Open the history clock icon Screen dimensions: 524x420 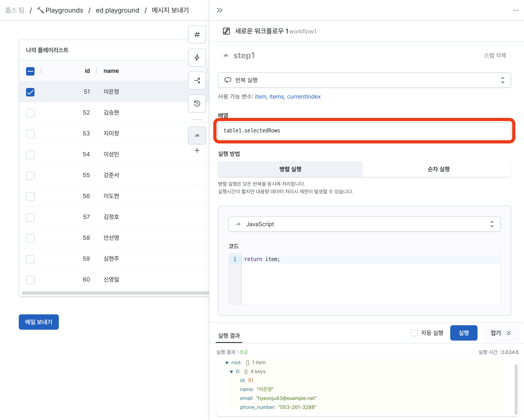(x=197, y=104)
